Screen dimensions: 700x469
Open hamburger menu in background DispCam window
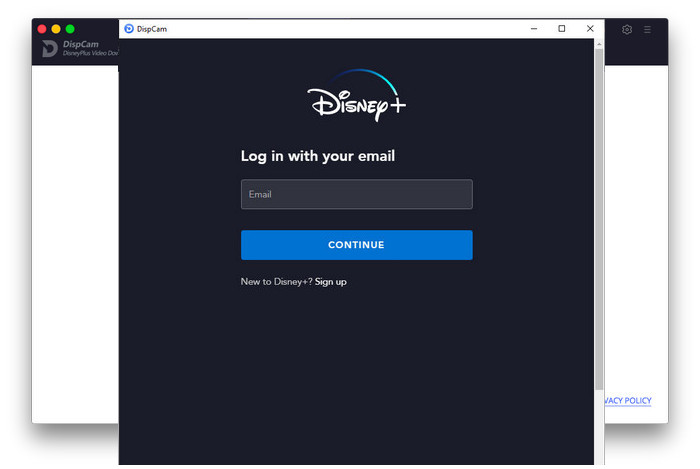pyautogui.click(x=647, y=29)
